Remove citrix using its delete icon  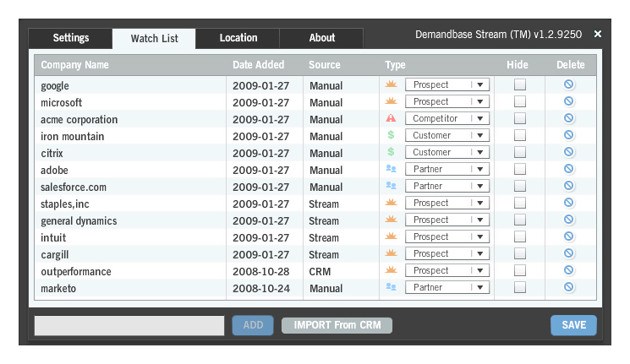[x=568, y=152]
